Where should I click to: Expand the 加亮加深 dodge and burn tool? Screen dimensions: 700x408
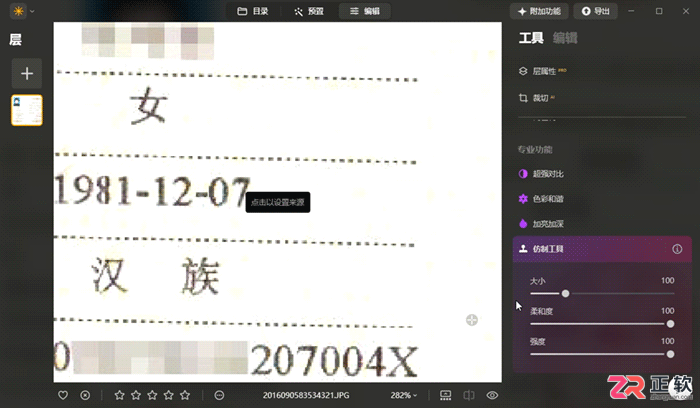click(542, 224)
